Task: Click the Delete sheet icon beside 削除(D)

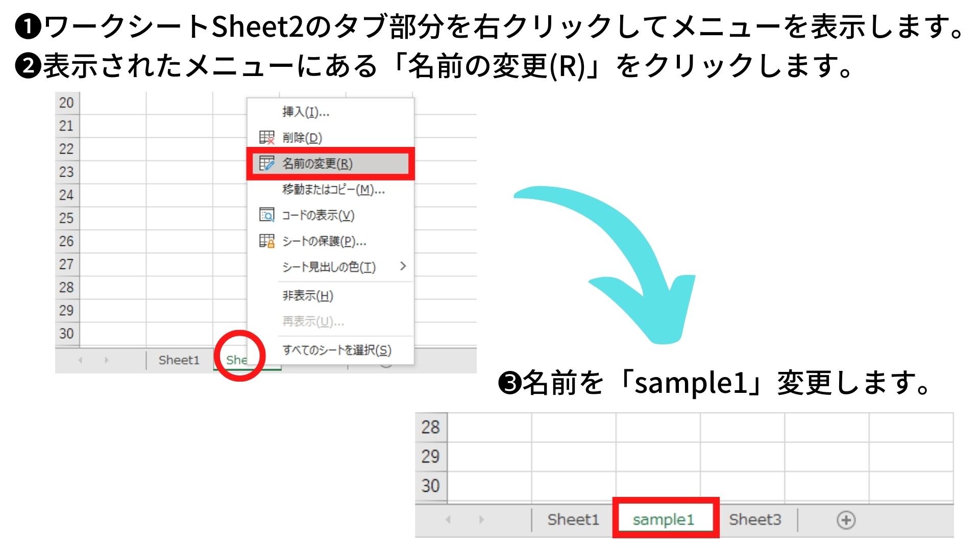Action: tap(266, 137)
